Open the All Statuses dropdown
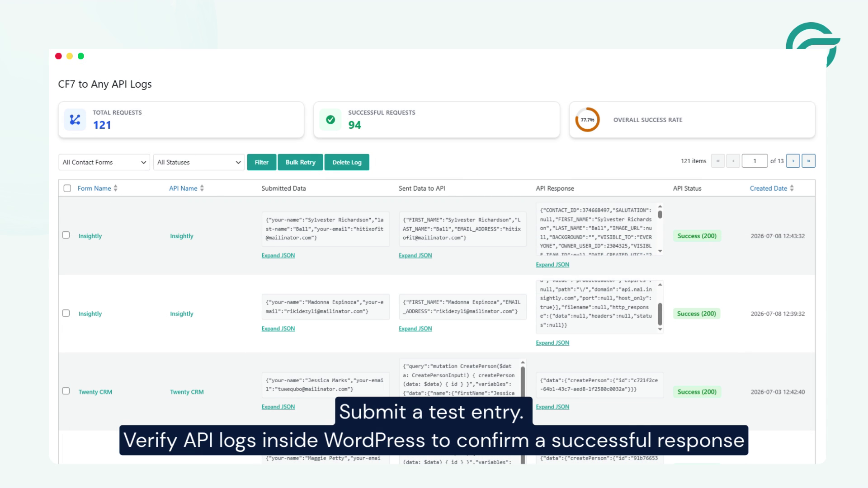 pos(199,162)
